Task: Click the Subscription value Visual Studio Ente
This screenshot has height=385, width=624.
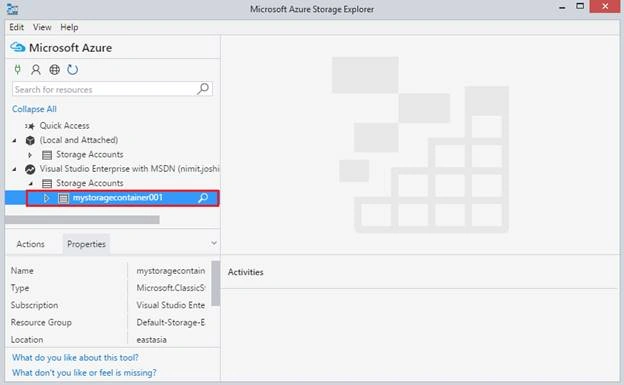Action: point(171,305)
